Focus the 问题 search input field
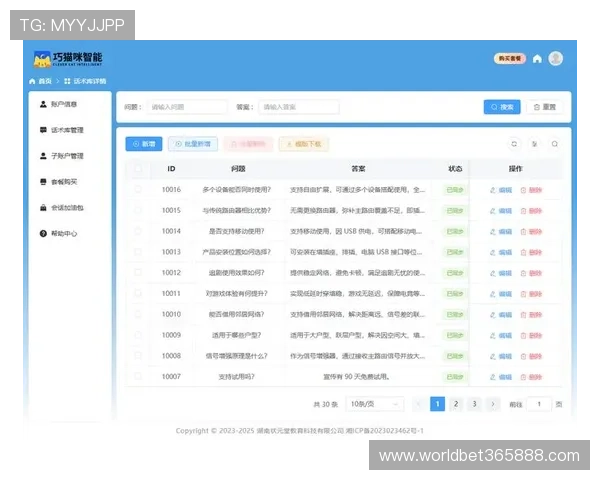This screenshot has width=600, height=480. 187,107
